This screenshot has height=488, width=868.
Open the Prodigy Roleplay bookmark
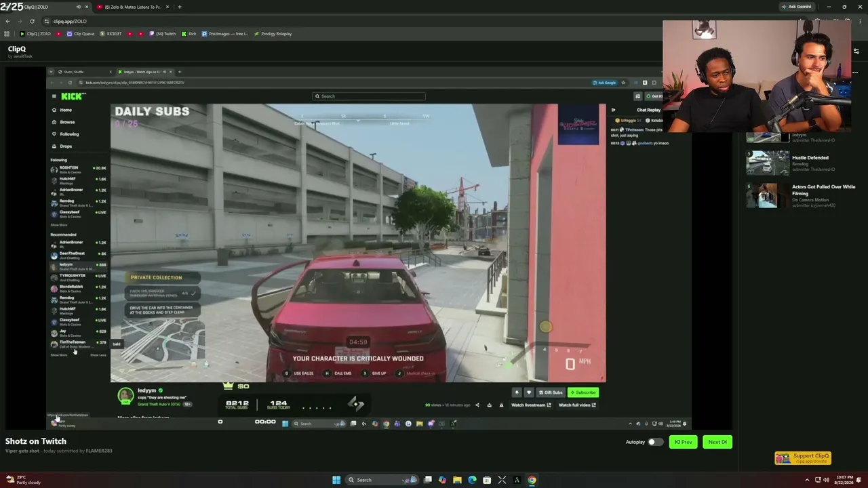coord(273,34)
